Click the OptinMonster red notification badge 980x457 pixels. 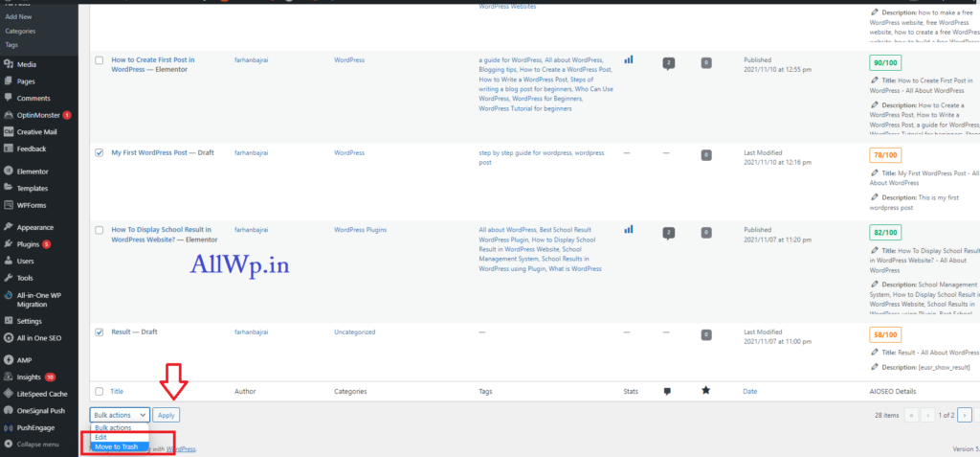(x=67, y=115)
